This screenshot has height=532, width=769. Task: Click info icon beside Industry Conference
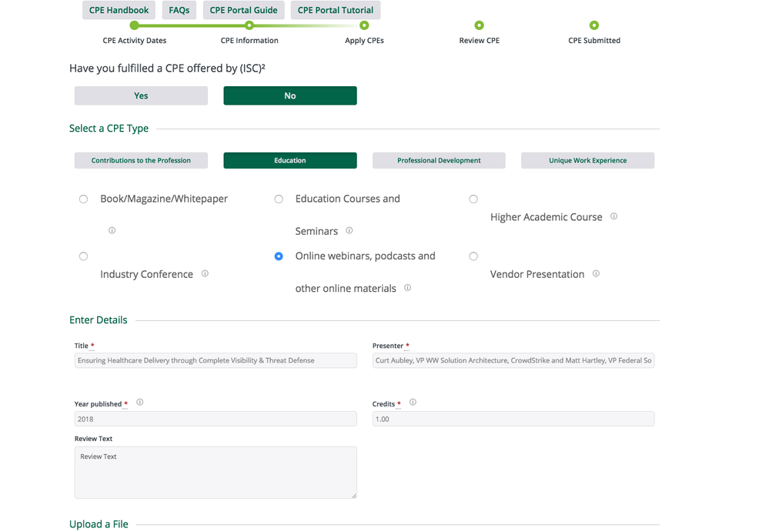[205, 273]
